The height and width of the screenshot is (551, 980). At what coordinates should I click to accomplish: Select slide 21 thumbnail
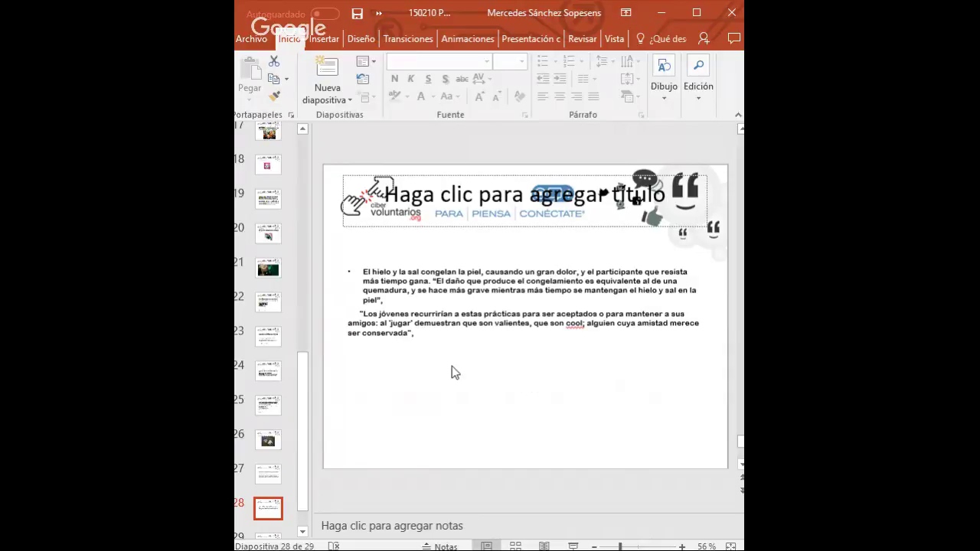tap(269, 269)
